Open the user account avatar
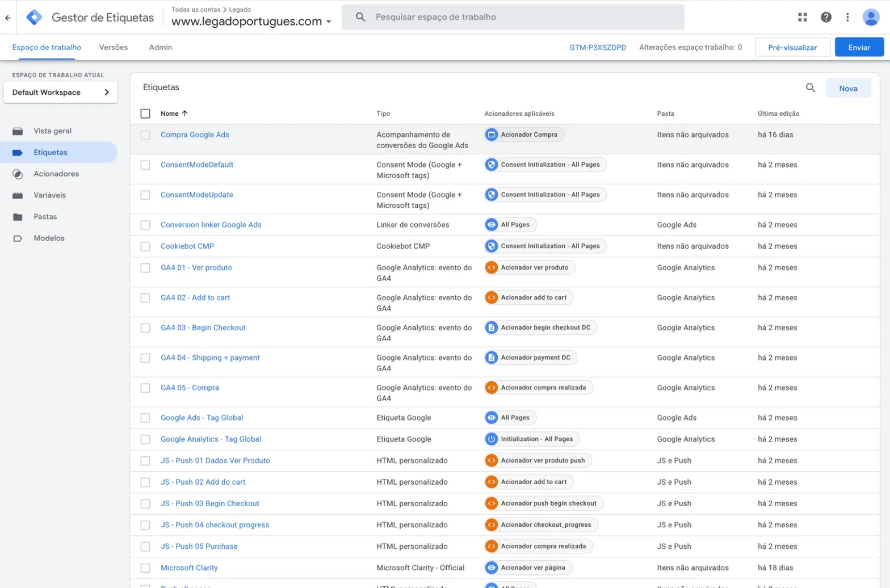Image resolution: width=890 pixels, height=588 pixels. coord(871,17)
